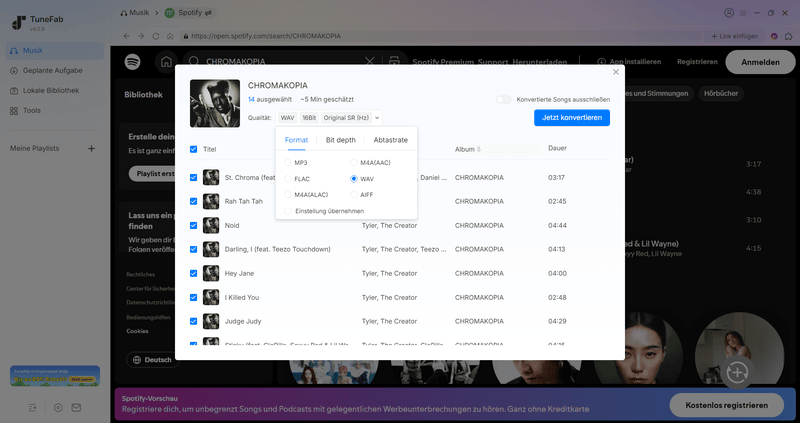Open Musik in the sidebar

point(55,51)
